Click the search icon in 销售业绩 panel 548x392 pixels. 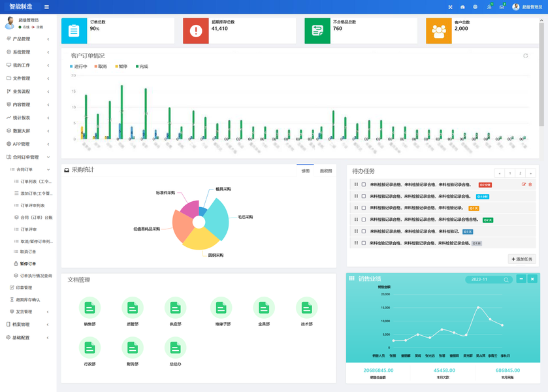click(x=506, y=280)
